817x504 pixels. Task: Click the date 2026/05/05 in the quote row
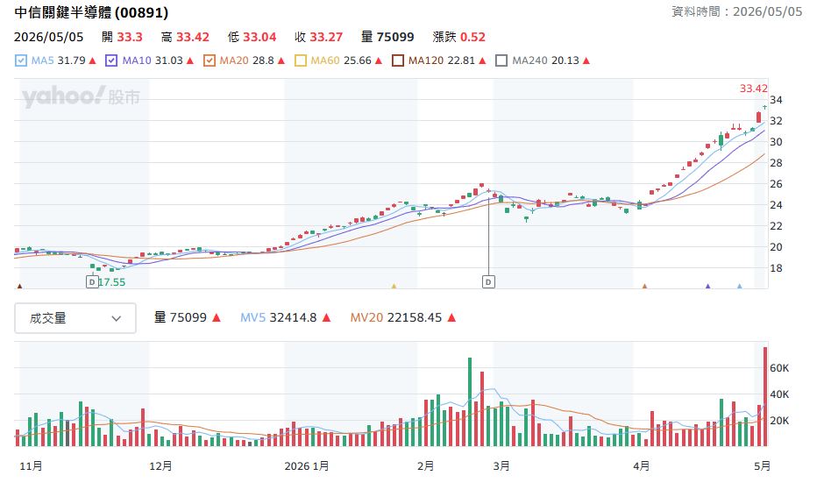[x=48, y=37]
